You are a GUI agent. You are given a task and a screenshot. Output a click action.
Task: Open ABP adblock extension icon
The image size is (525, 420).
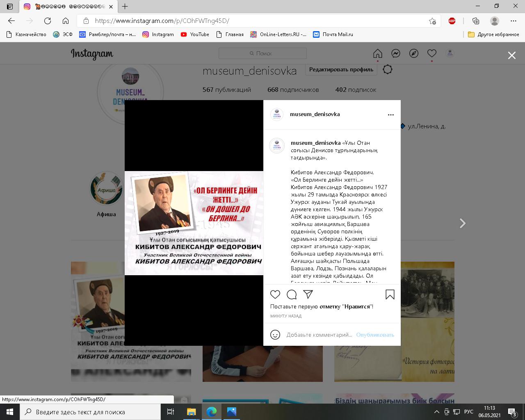452,21
